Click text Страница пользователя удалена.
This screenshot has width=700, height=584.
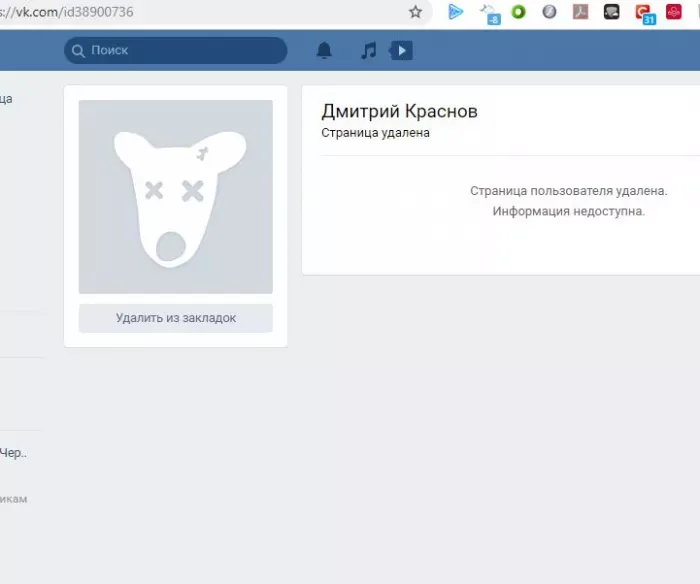569,191
